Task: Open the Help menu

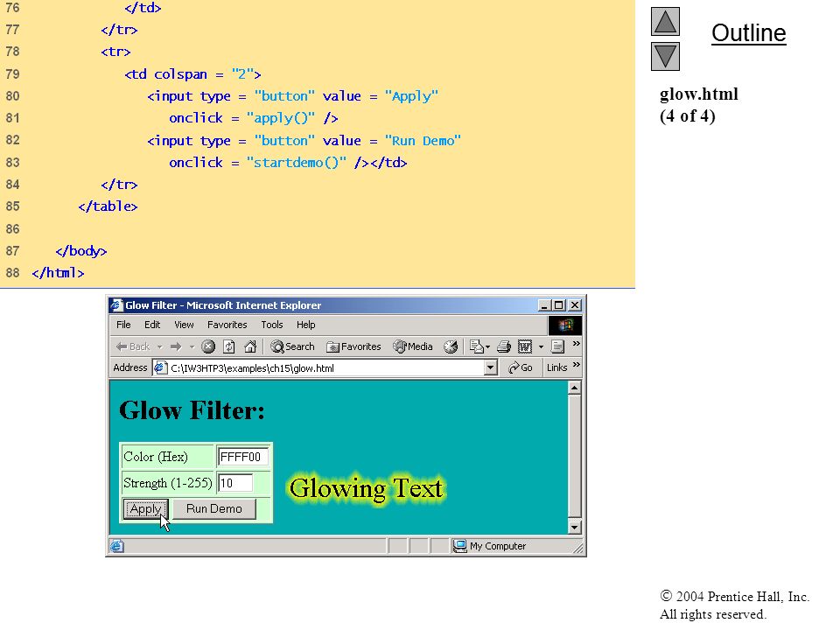Action: point(306,325)
